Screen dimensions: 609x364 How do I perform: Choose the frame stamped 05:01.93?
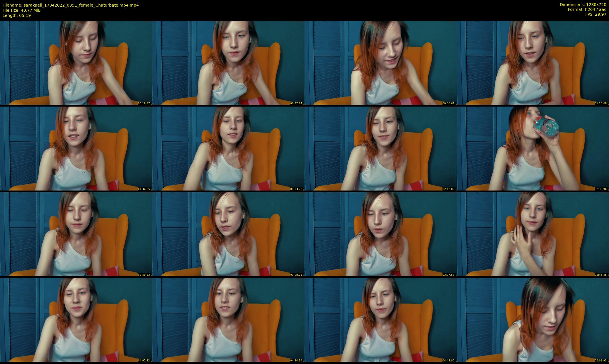pos(533,320)
